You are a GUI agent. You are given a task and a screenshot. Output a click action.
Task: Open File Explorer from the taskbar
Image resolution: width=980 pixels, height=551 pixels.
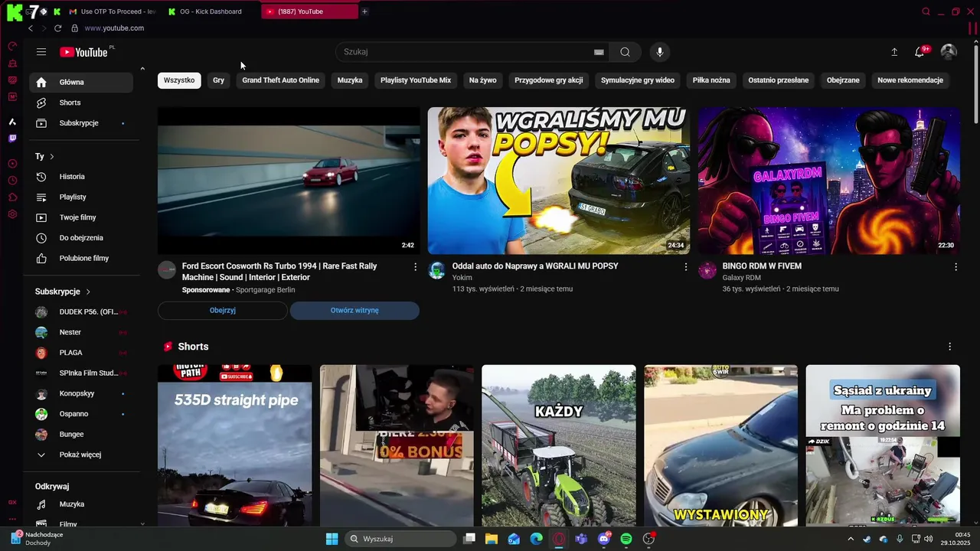coord(492,539)
